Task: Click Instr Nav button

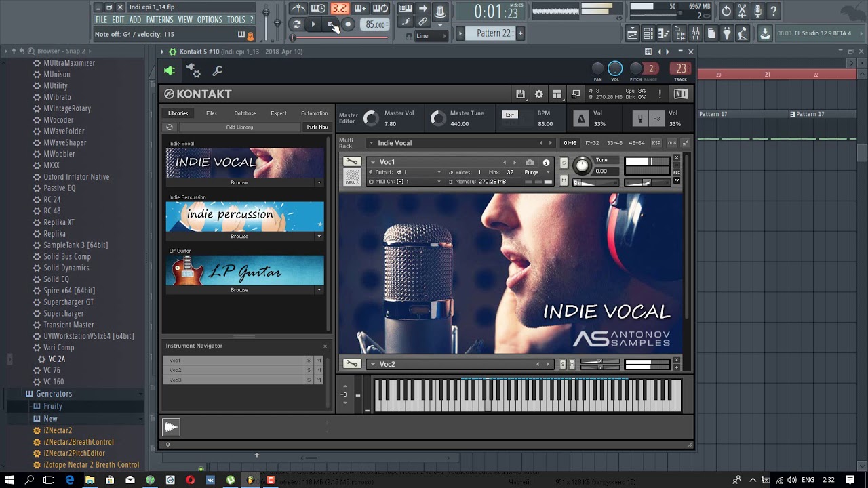Action: tap(317, 127)
